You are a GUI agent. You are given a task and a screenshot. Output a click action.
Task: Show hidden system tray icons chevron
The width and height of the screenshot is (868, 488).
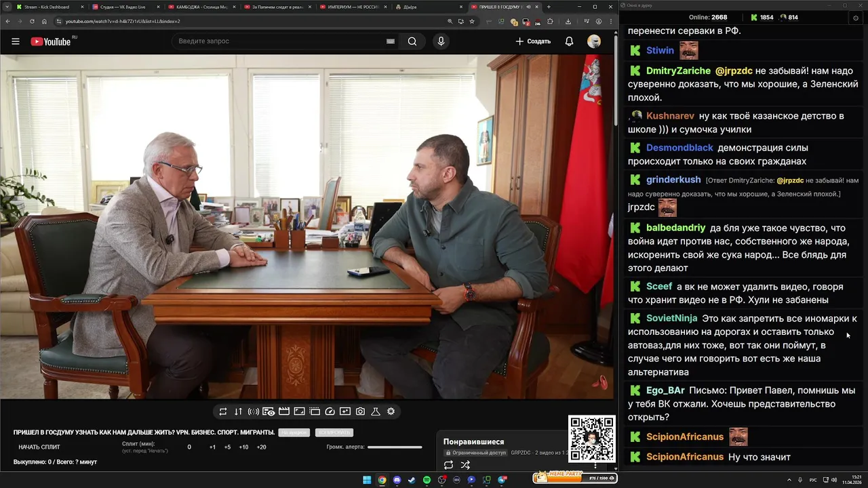(x=789, y=480)
